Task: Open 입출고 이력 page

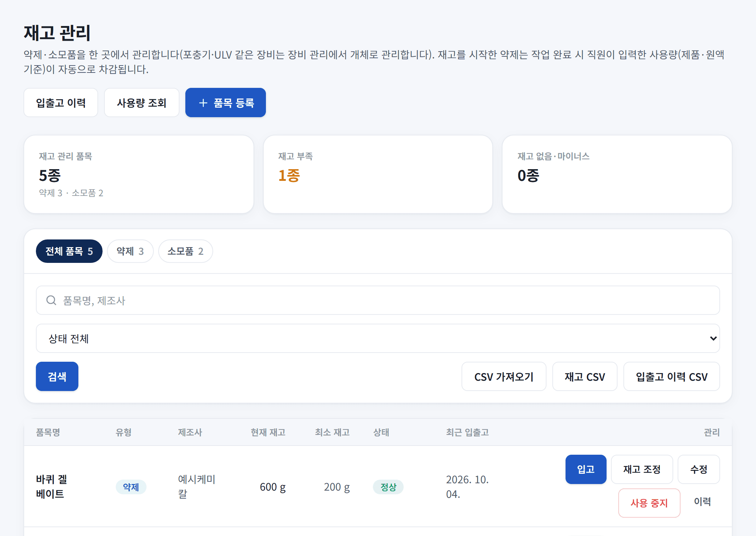Action: 61,103
